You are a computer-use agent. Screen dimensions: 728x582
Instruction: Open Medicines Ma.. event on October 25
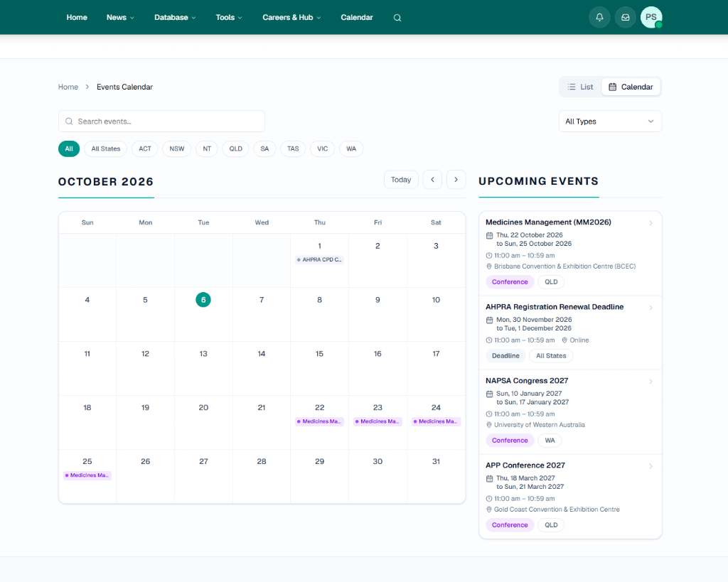pyautogui.click(x=87, y=475)
